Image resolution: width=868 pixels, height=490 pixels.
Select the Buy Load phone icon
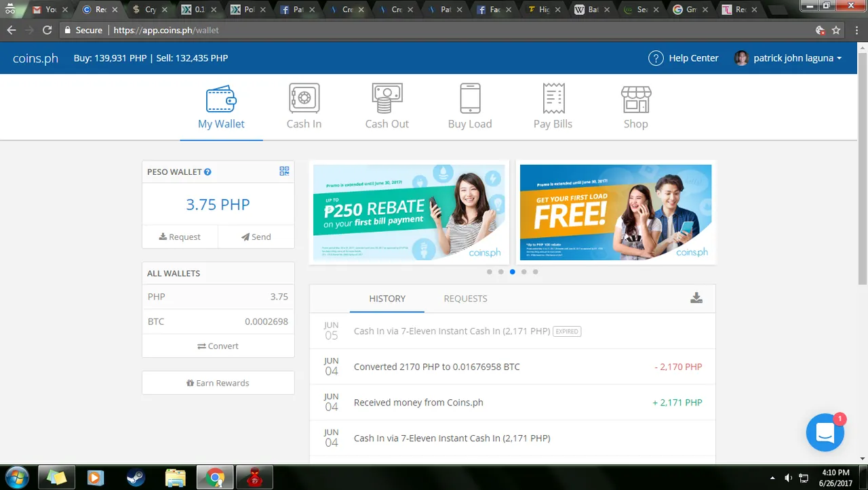[x=470, y=99]
